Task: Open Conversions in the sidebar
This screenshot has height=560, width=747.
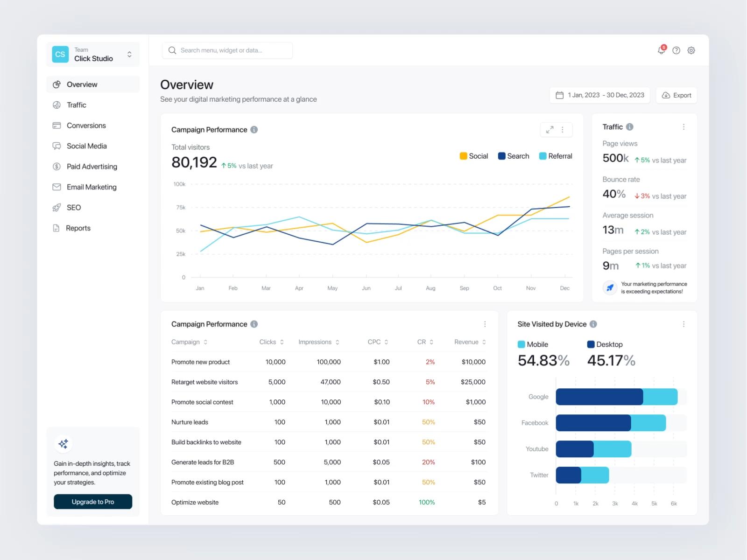Action: (93, 126)
